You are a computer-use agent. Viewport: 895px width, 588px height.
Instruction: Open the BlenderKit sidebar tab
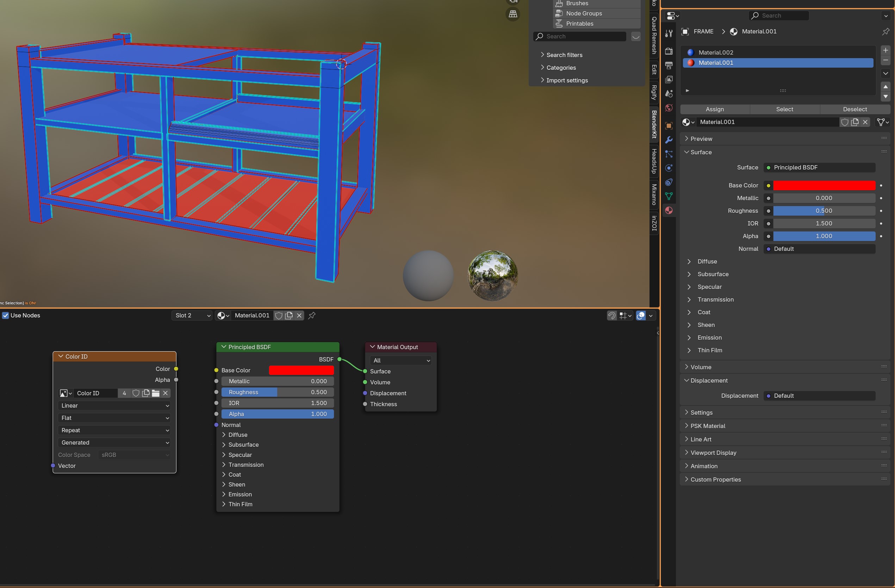pos(654,124)
